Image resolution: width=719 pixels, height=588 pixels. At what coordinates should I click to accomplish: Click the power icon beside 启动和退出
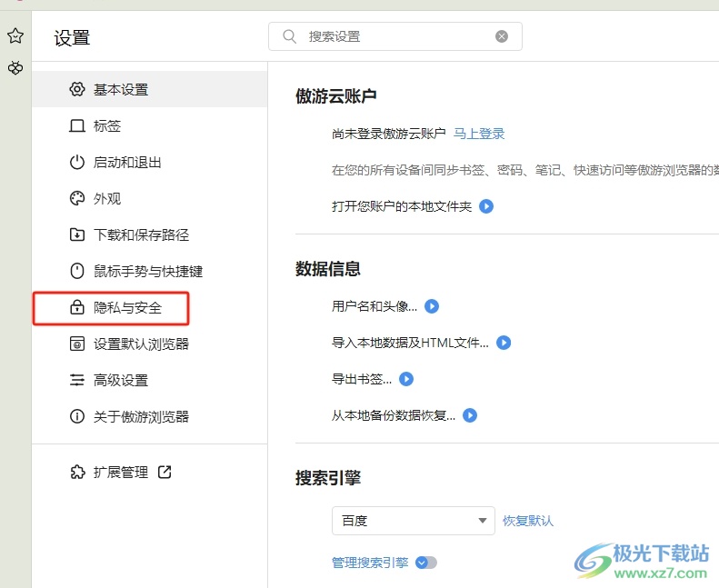(77, 162)
